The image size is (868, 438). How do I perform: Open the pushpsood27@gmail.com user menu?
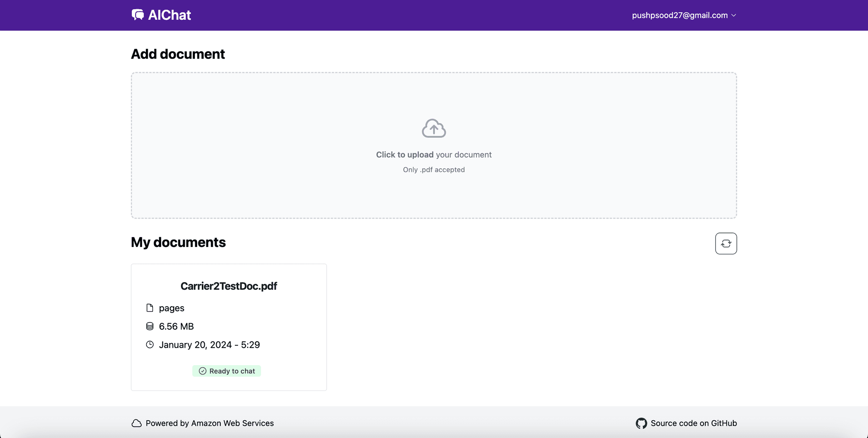(x=679, y=15)
